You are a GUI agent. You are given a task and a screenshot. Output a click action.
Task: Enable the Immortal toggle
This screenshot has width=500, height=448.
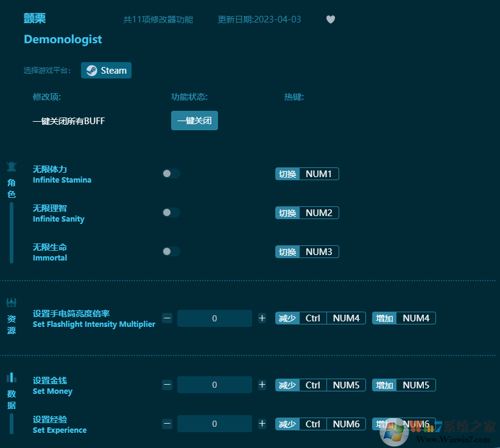point(171,251)
